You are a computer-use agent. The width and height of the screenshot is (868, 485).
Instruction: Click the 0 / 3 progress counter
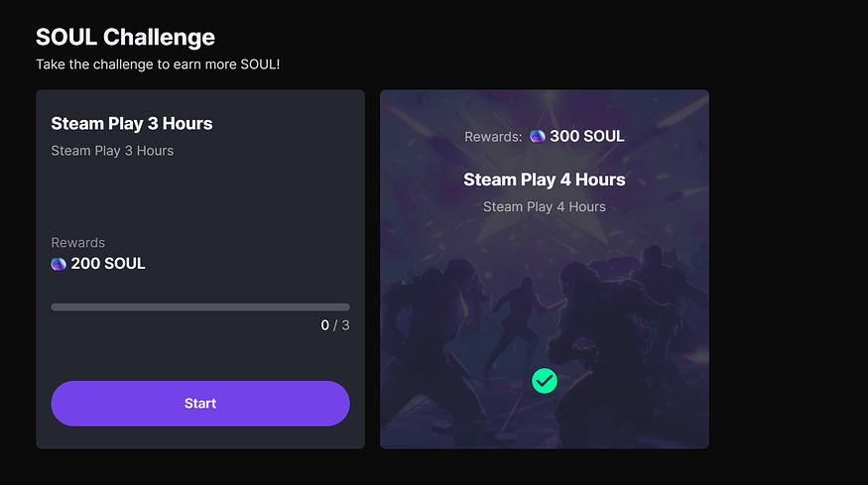pyautogui.click(x=335, y=325)
